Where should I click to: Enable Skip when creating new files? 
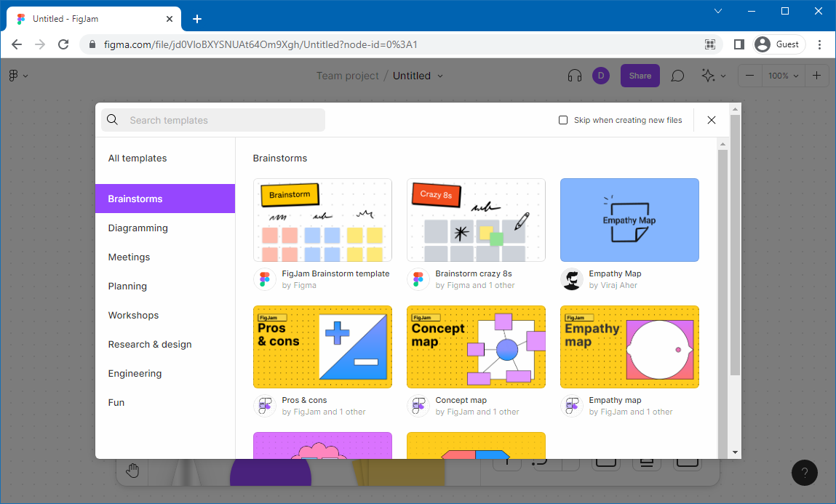(x=563, y=120)
